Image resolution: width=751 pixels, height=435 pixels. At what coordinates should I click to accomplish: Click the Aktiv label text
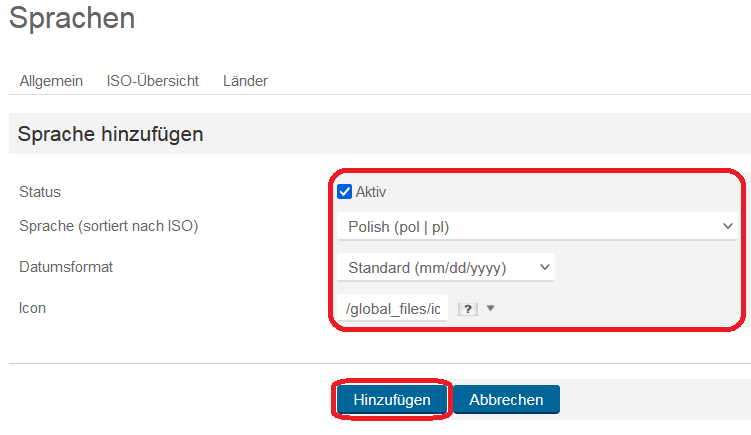[371, 192]
